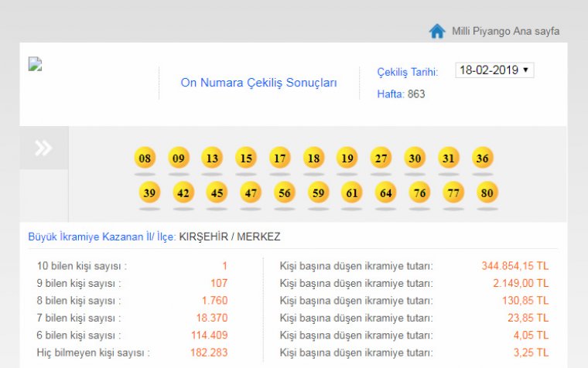
Task: Select lottery ball number 59
Action: (x=318, y=193)
